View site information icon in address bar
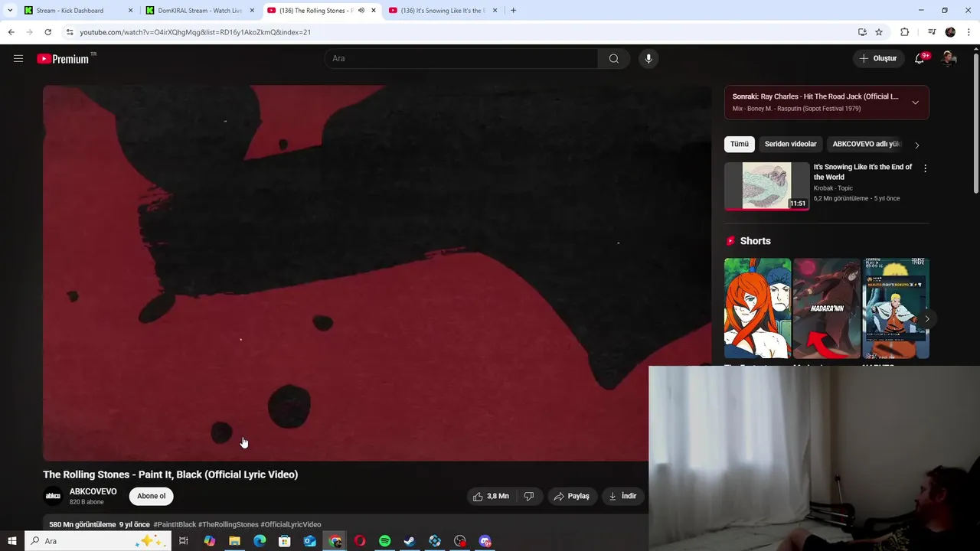980x551 pixels. pos(70,32)
